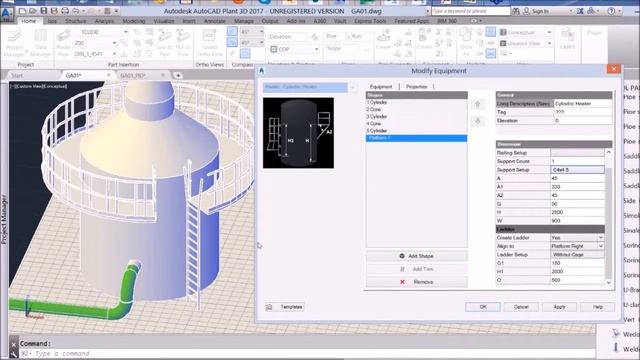Viewport: 640px width, 360px height.
Task: Click the move shape up arrow in Modify Equipment
Action: pyautogui.click(x=478, y=104)
